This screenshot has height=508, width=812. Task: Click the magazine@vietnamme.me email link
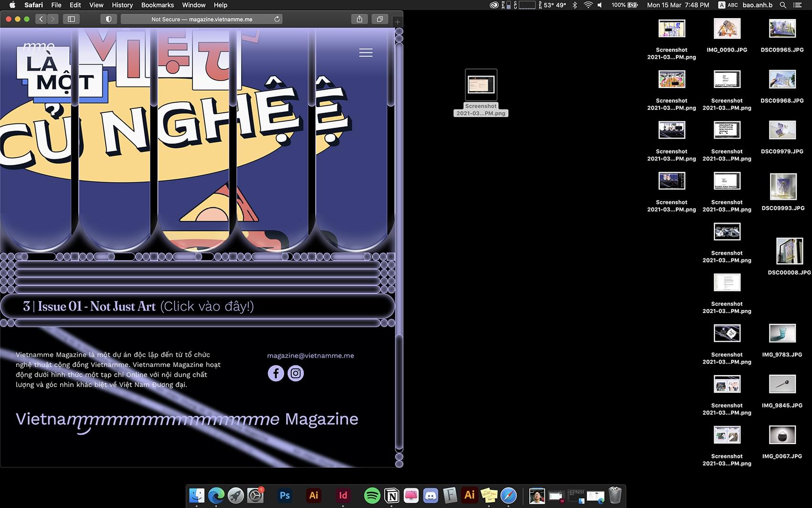tap(310, 356)
